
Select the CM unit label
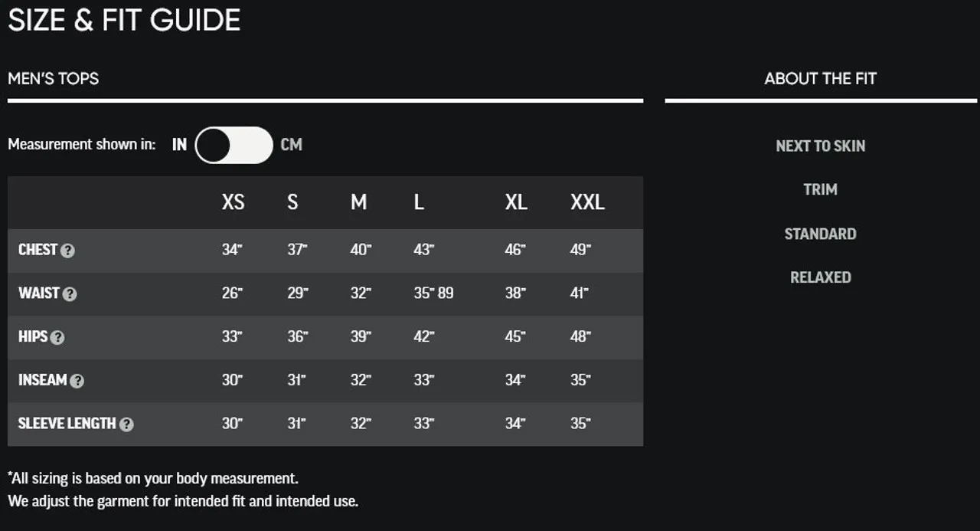[x=292, y=144]
